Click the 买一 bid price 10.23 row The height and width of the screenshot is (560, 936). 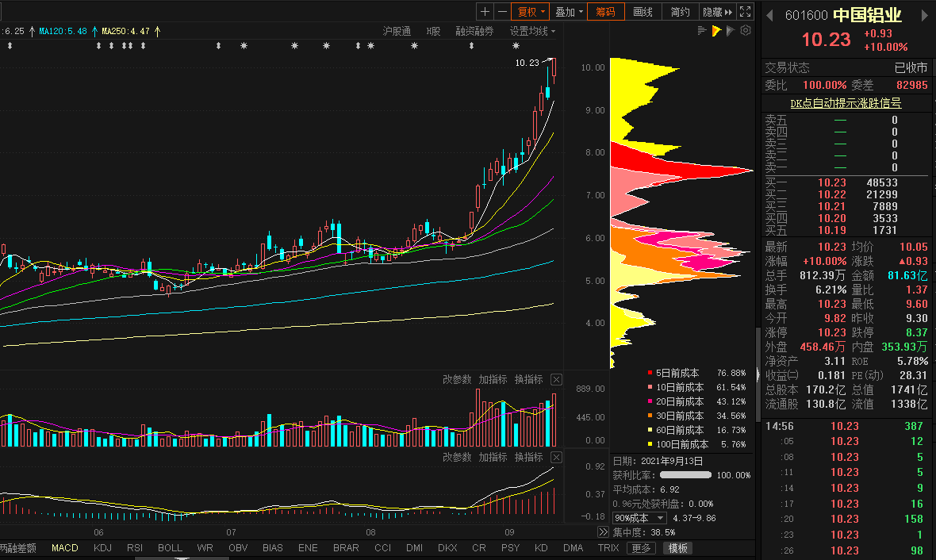846,182
